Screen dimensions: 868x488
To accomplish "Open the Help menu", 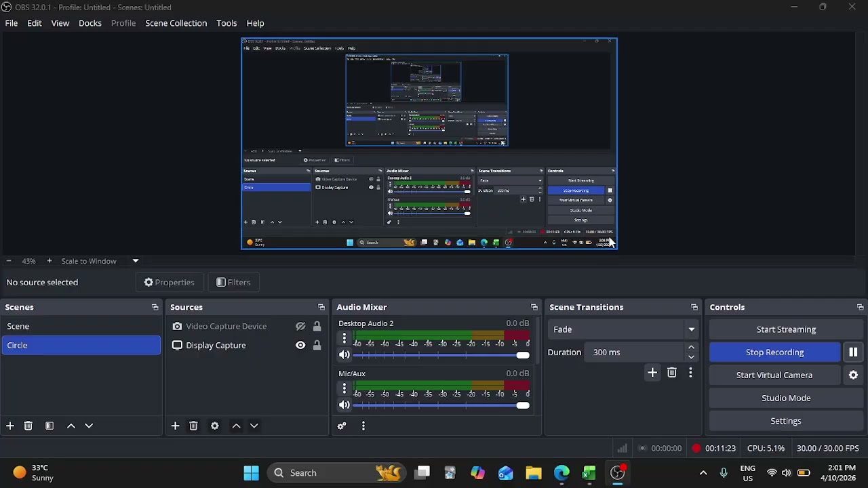I will (255, 23).
